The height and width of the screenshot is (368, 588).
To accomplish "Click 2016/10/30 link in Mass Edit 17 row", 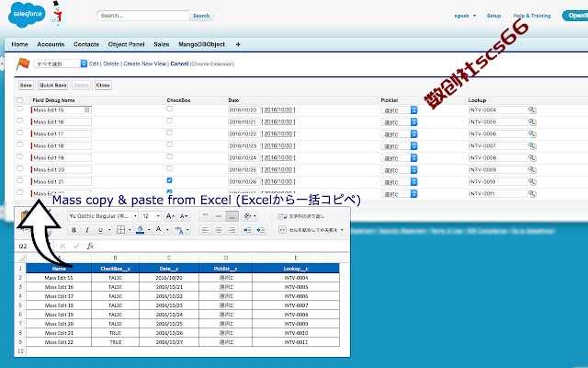I will coord(278,134).
